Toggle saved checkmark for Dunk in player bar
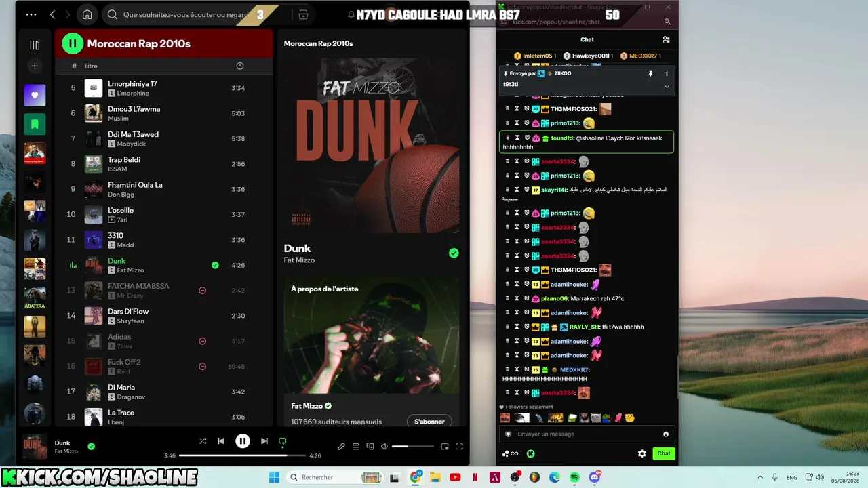 click(91, 446)
